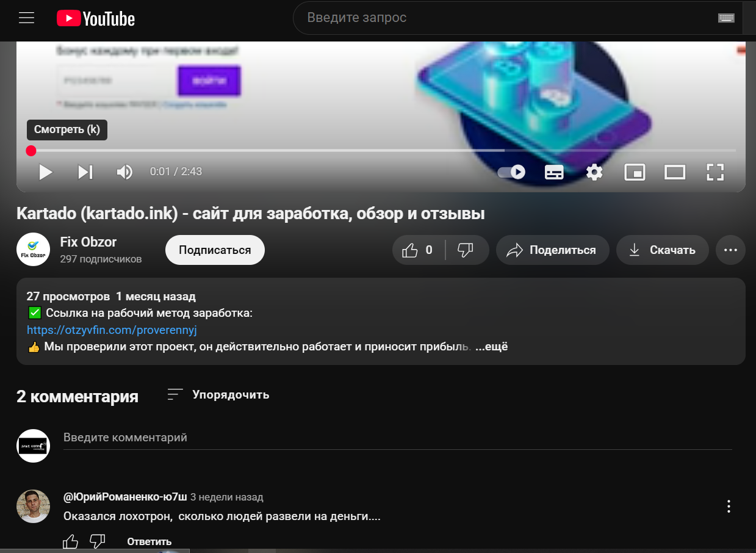Enable miniplayer mode
The width and height of the screenshot is (756, 553).
tap(635, 173)
